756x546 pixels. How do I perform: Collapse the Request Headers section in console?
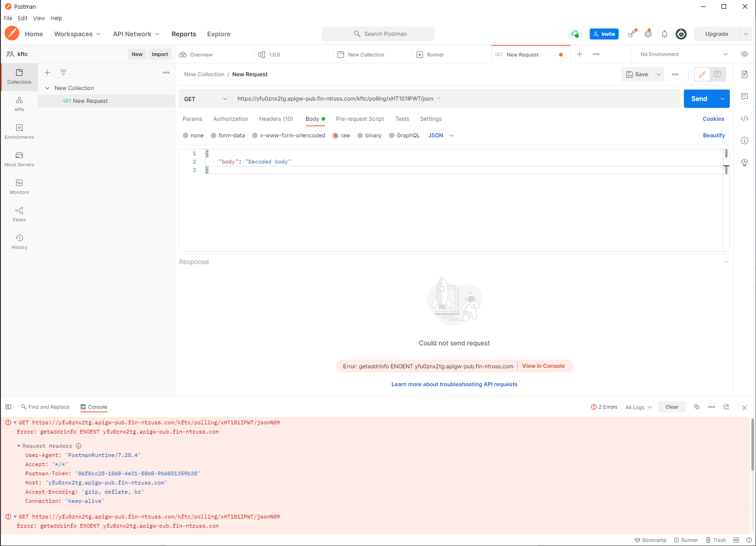point(19,446)
